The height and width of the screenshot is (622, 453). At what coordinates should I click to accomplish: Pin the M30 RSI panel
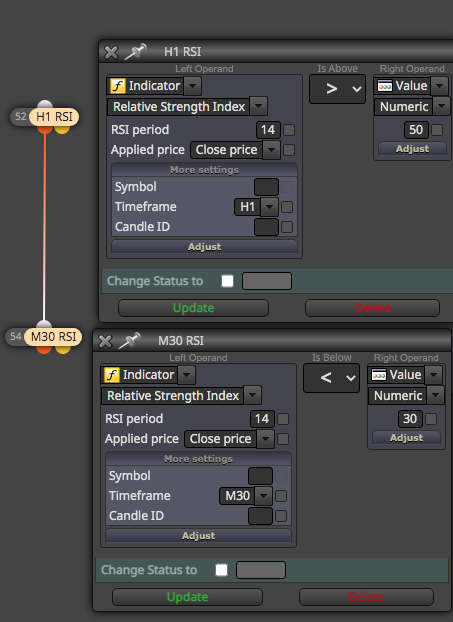pos(130,341)
